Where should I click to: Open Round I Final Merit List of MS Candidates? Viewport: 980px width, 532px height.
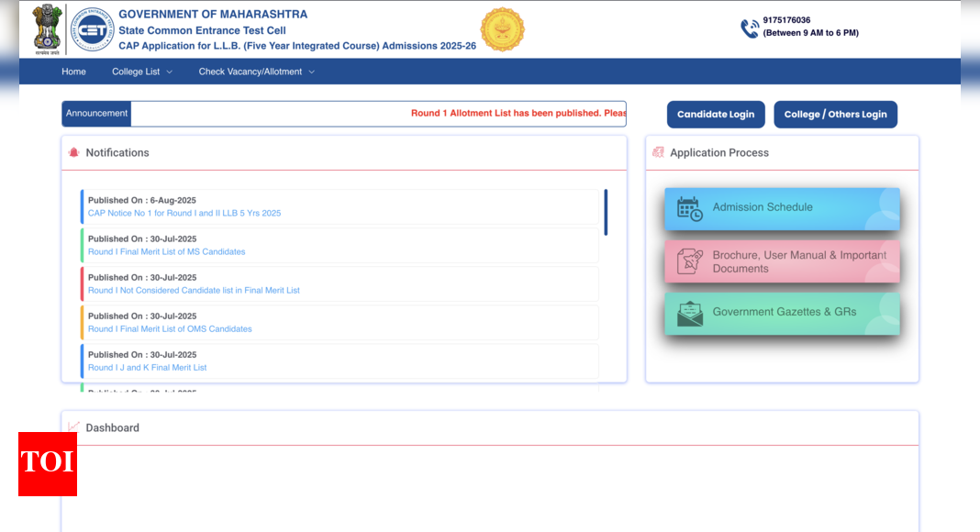pos(166,251)
